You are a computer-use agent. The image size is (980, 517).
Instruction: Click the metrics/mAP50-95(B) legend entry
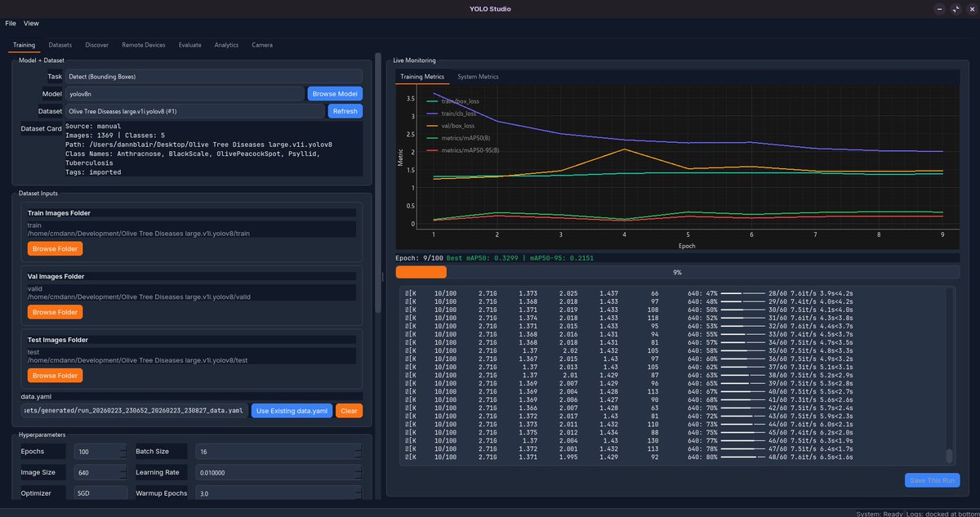[x=465, y=152]
